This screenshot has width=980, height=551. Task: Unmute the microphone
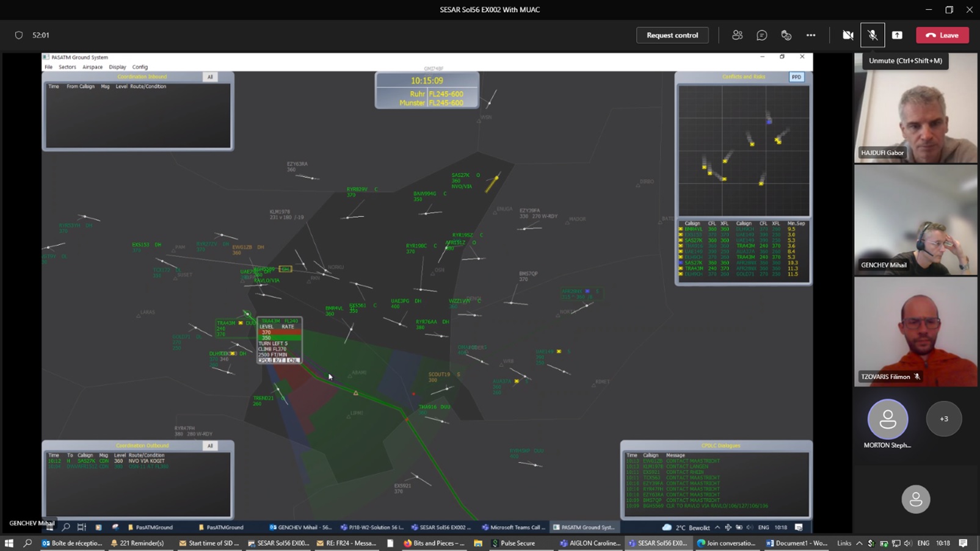(x=873, y=35)
